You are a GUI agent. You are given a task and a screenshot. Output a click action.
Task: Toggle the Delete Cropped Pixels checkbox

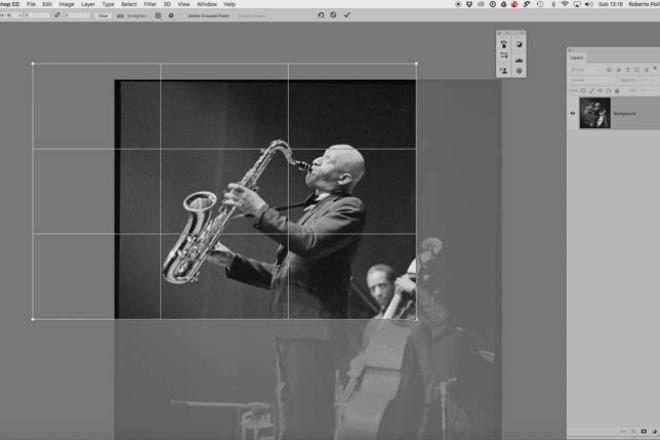tap(185, 16)
